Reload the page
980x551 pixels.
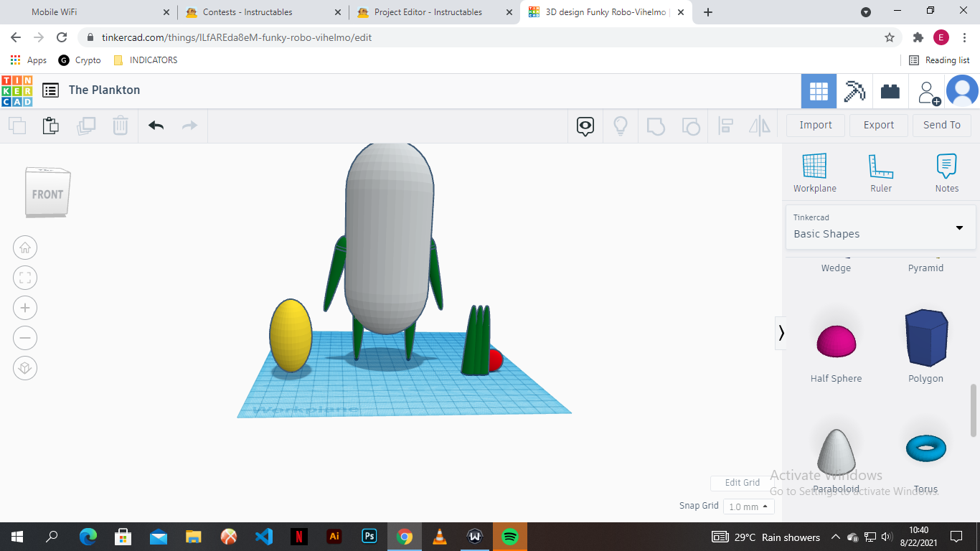pyautogui.click(x=62, y=37)
